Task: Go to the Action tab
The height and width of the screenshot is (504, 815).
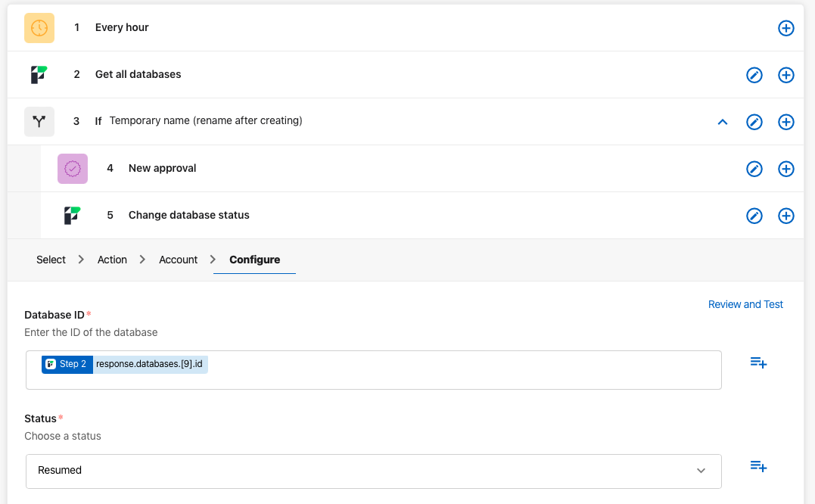Action: (112, 260)
